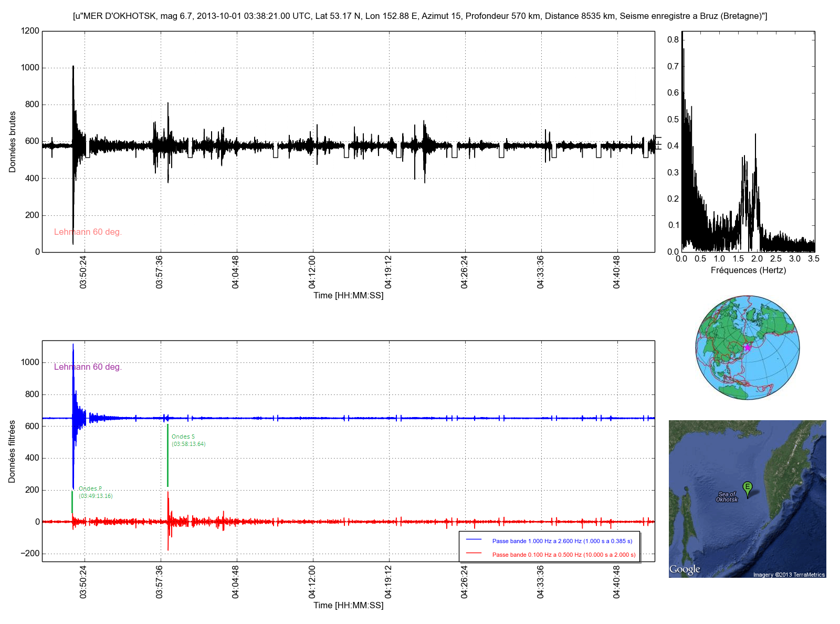The image size is (840, 624).
Task: Click the red line swatch in the legend
Action: coord(474,554)
